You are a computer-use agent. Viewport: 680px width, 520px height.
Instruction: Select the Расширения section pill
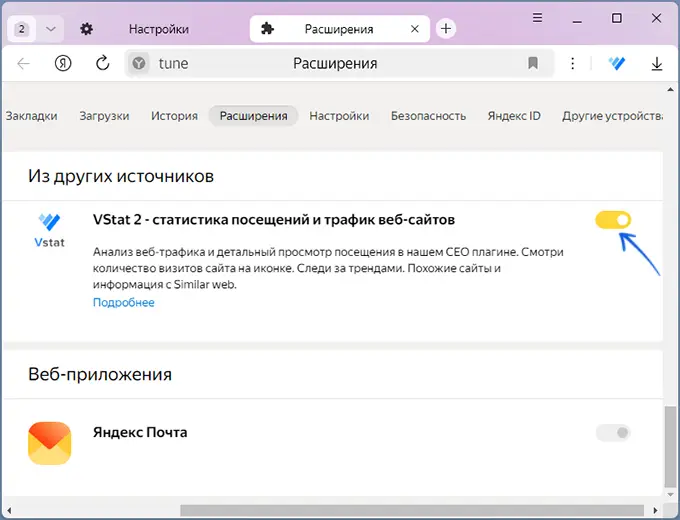pos(253,116)
